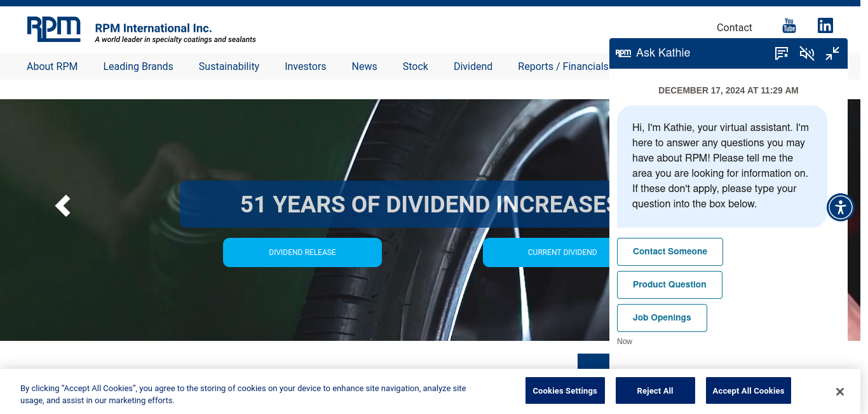Select the Contact Someone chat option
This screenshot has width=868, height=414.
(670, 252)
